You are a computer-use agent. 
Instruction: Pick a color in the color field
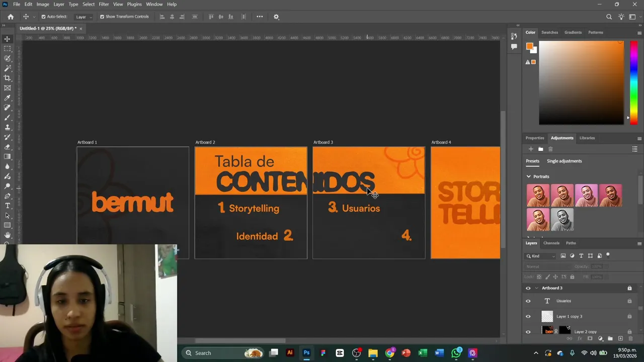click(x=581, y=82)
